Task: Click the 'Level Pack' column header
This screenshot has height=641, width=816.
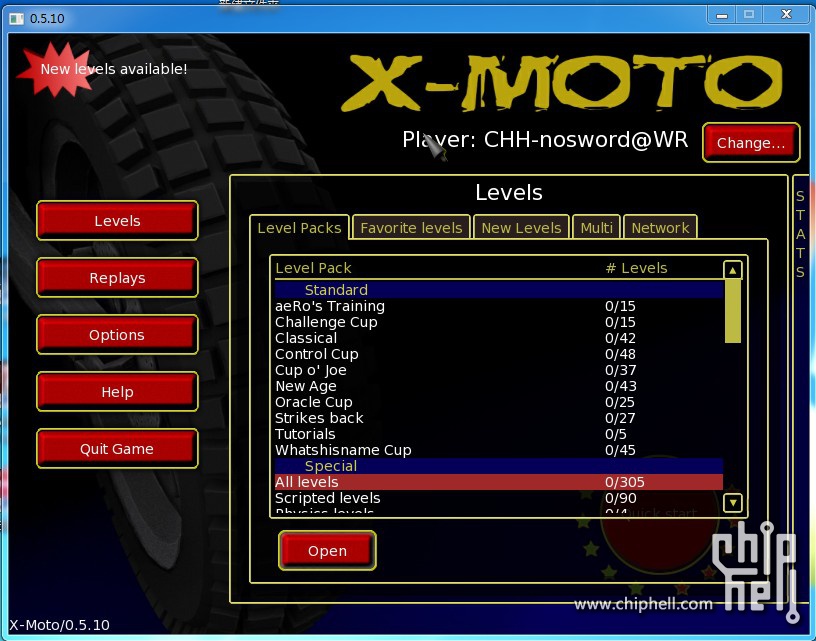Action: (313, 268)
